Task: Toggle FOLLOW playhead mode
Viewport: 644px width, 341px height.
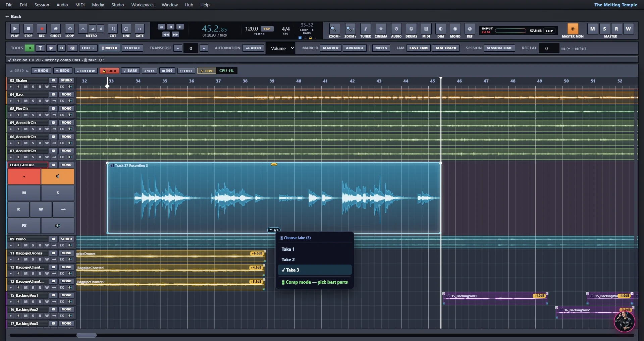Action: click(x=86, y=71)
